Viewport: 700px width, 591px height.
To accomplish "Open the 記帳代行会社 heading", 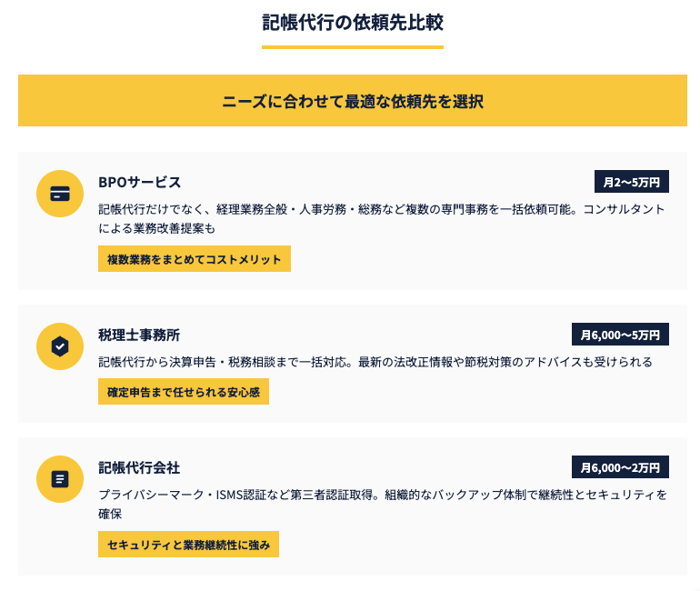I will pyautogui.click(x=139, y=467).
